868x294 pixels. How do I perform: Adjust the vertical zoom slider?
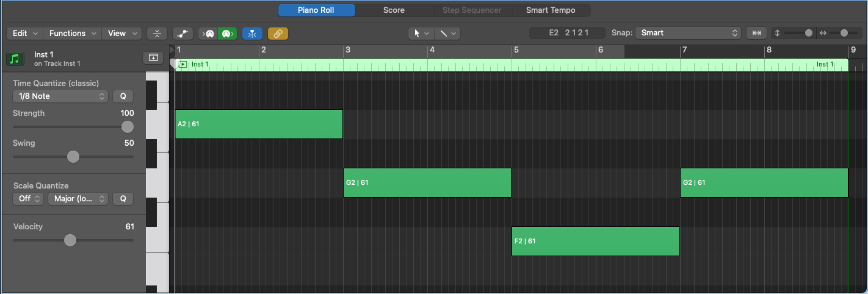tap(809, 33)
